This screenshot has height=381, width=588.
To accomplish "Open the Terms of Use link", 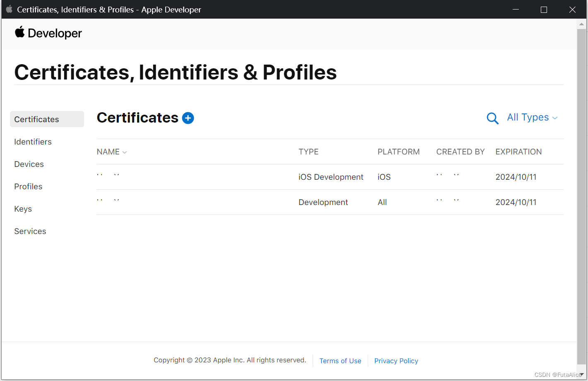I will point(340,361).
